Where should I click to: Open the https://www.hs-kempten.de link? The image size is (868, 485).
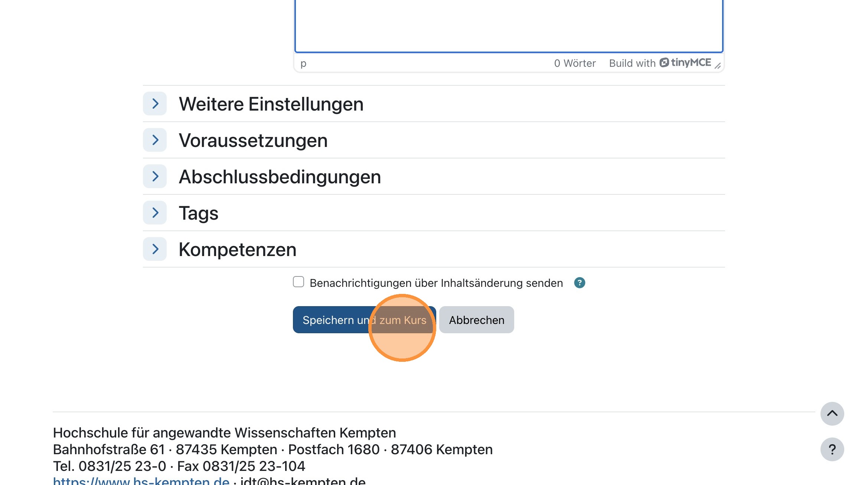(x=141, y=481)
